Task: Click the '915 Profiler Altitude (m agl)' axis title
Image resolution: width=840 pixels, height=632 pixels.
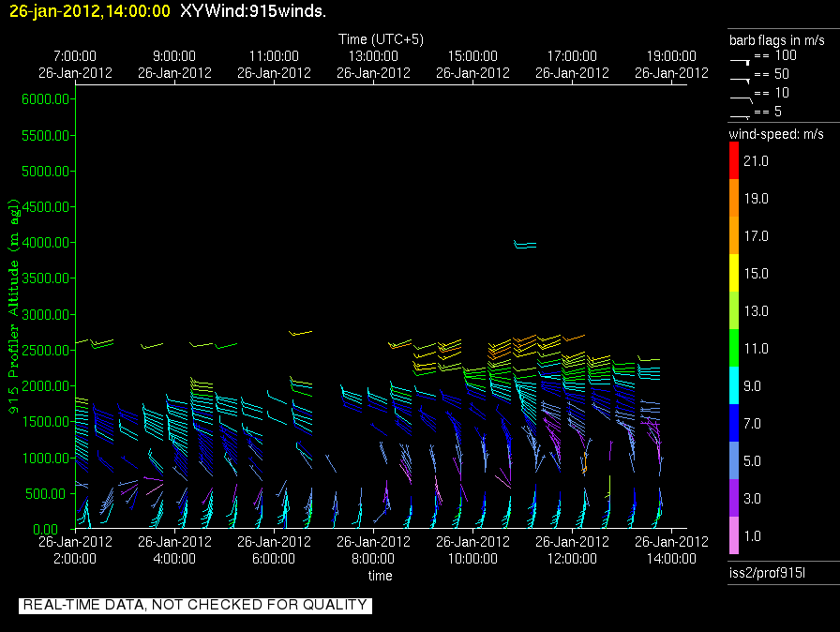Action: pos(13,306)
